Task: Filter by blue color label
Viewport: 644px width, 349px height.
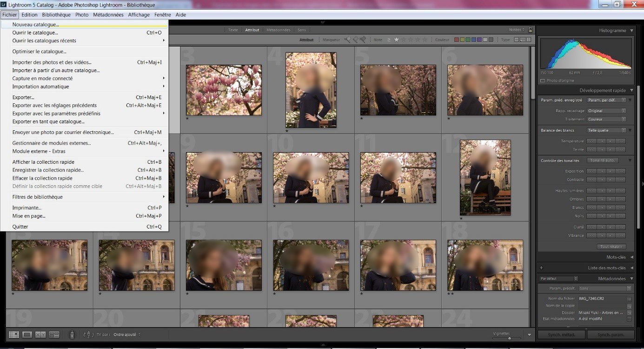Action: [473, 40]
